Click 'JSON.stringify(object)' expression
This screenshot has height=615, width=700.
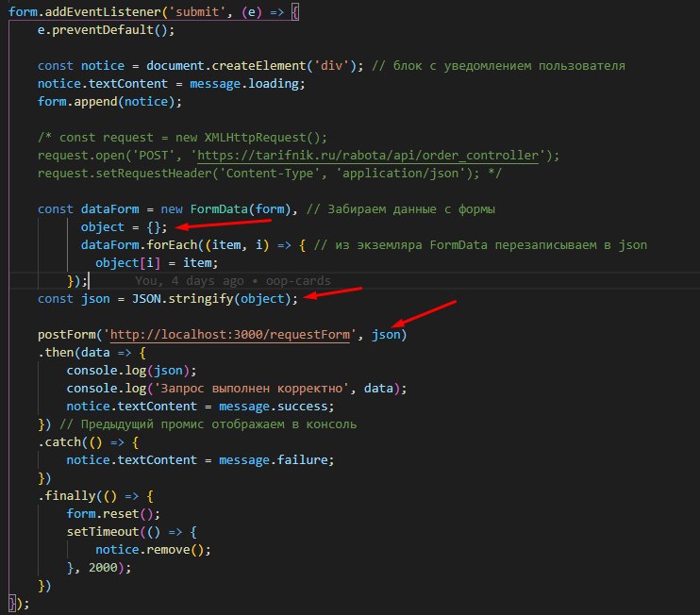(x=211, y=299)
